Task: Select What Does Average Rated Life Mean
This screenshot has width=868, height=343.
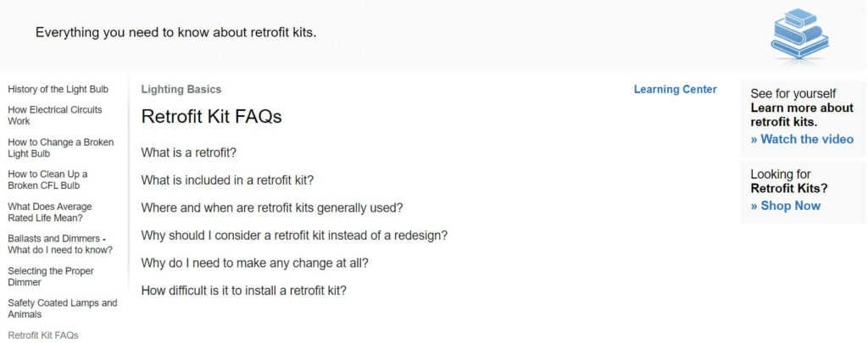Action: tap(50, 212)
